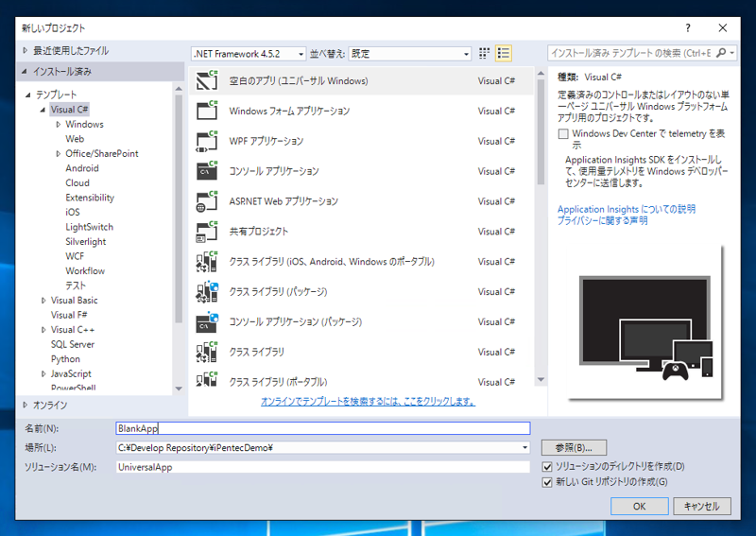Uncheck 新しい Git リポジトリの作成 checkbox
The width and height of the screenshot is (756, 536).
(547, 482)
